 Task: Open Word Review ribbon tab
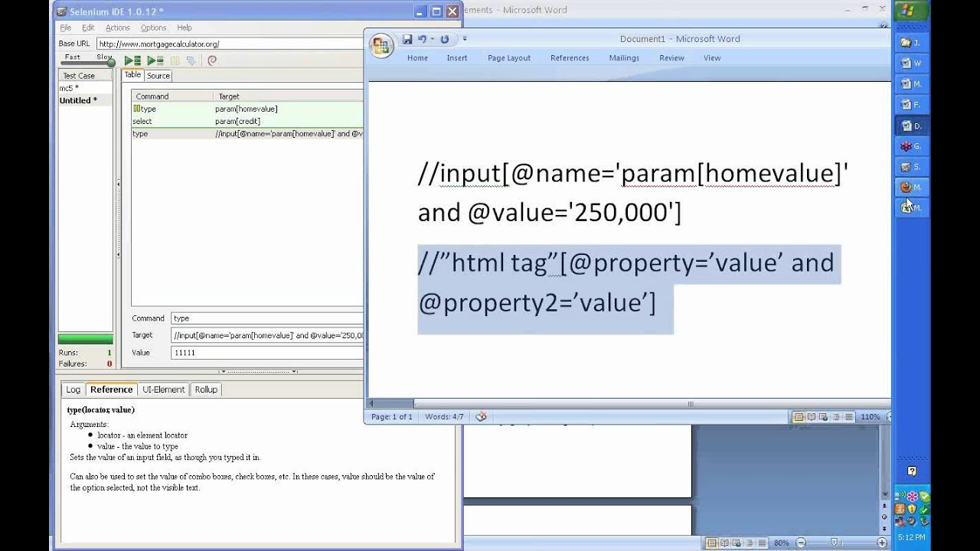tap(671, 58)
